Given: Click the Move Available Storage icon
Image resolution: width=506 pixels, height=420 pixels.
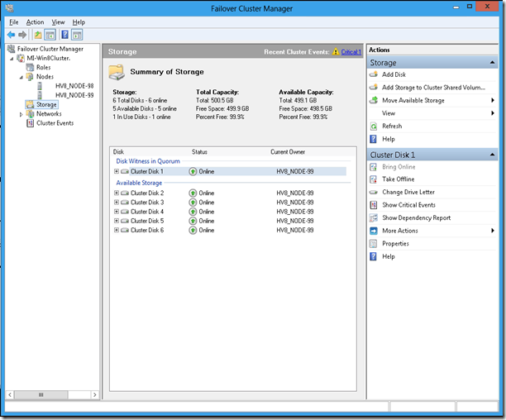Looking at the screenshot, I should (x=374, y=100).
